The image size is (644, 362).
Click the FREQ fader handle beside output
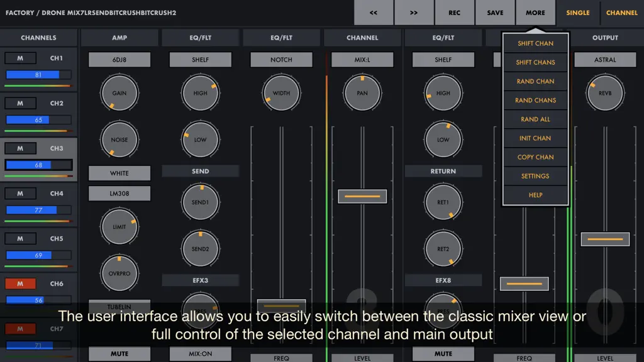click(524, 283)
